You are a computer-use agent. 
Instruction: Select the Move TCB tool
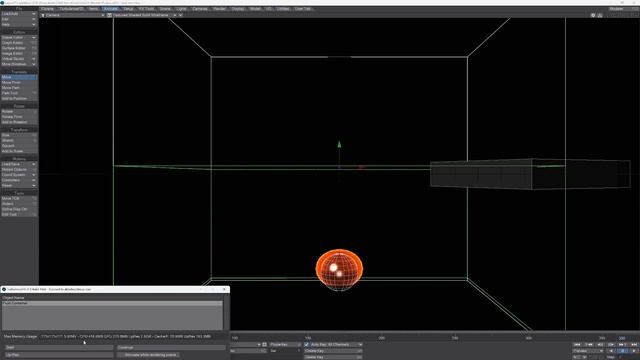tap(19, 198)
